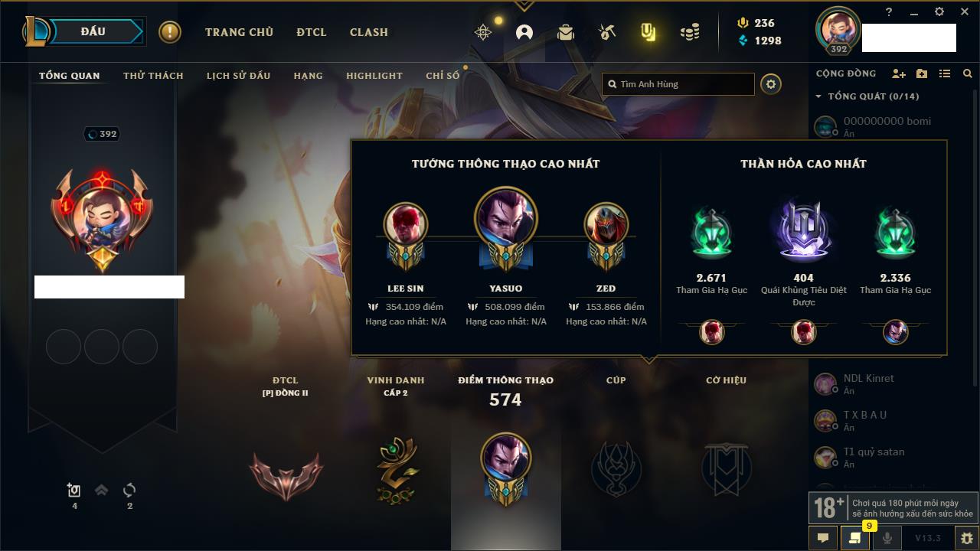
Task: Open the Clash crosshair emblem icon
Action: (x=483, y=32)
